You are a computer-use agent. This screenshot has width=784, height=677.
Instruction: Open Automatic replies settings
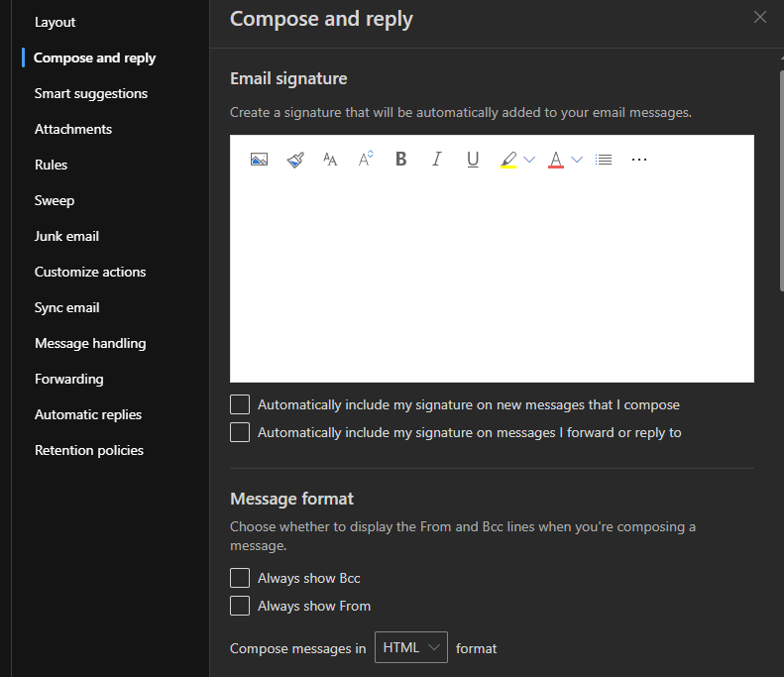coord(88,414)
